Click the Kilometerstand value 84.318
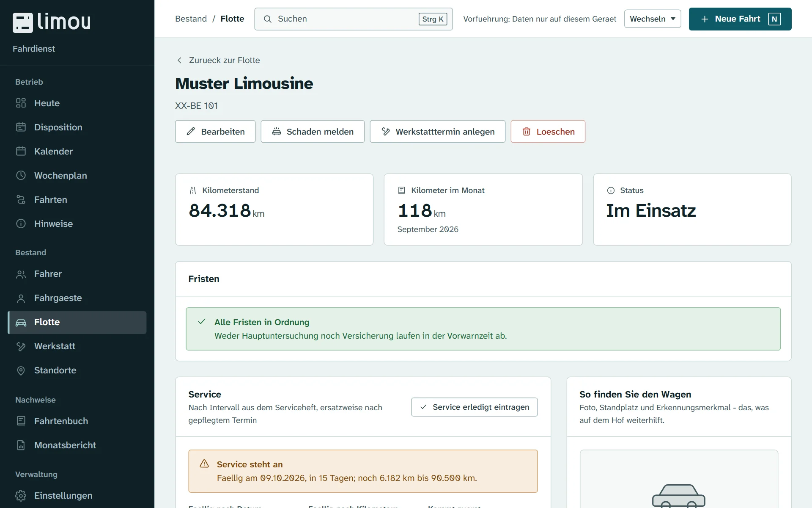812x508 pixels. [x=220, y=210]
